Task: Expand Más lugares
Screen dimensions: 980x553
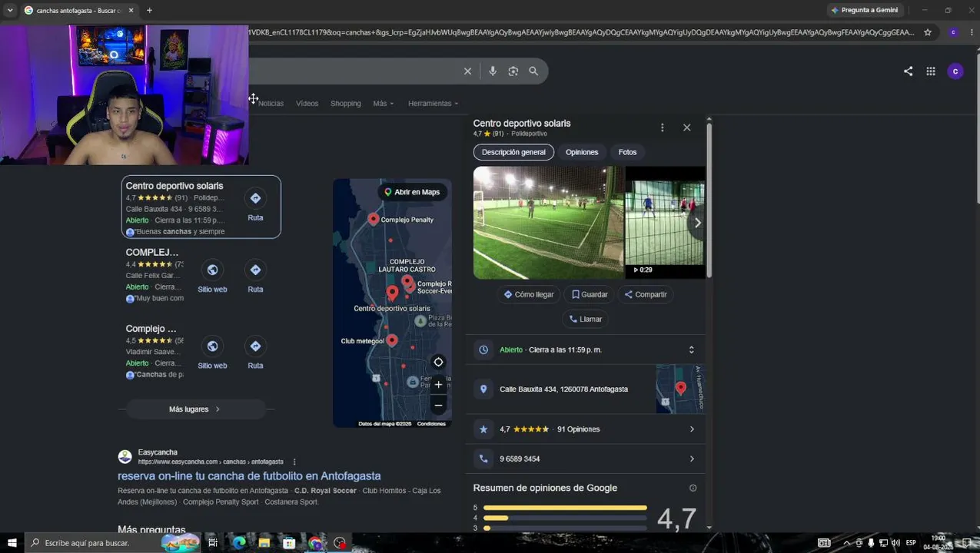Action: tap(195, 409)
